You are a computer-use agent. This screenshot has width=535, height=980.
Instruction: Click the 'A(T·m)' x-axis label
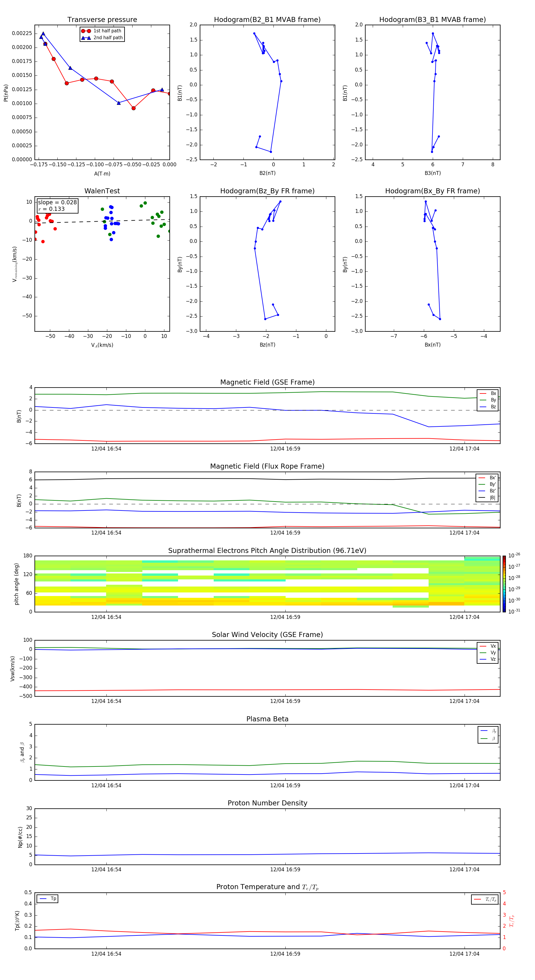click(x=102, y=173)
